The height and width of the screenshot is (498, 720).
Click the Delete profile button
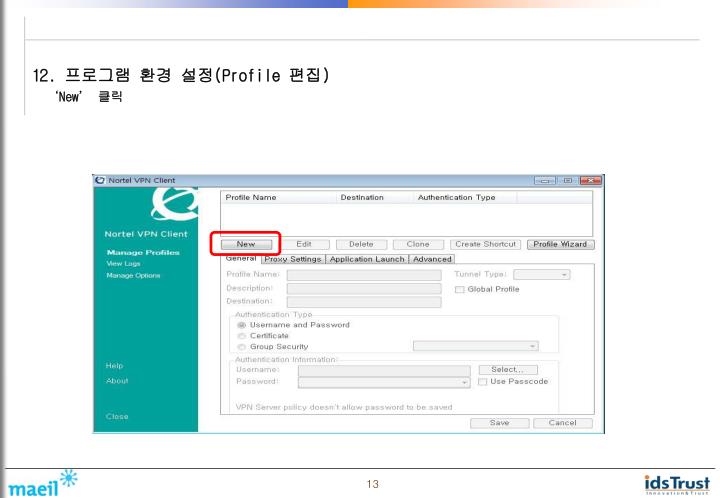coord(361,244)
